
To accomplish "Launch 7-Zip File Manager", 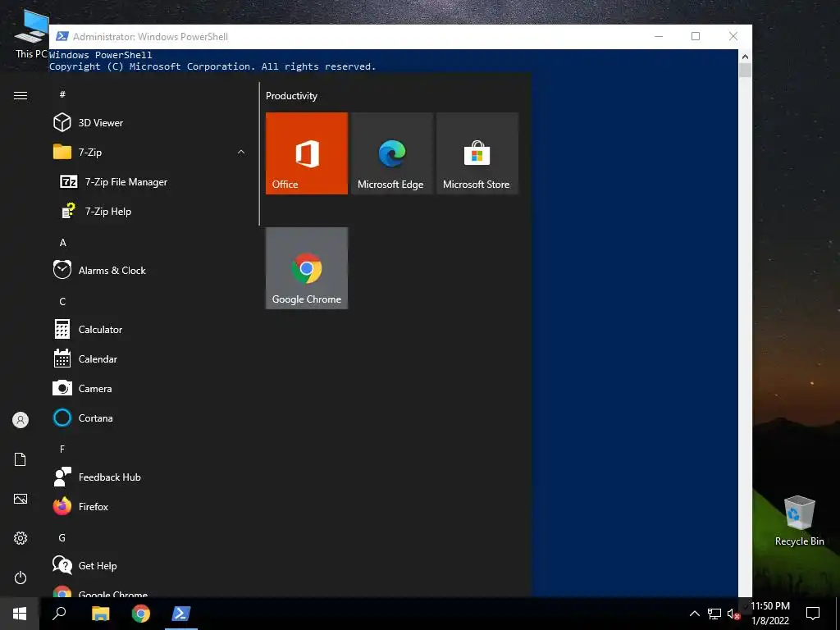I will tap(150, 181).
